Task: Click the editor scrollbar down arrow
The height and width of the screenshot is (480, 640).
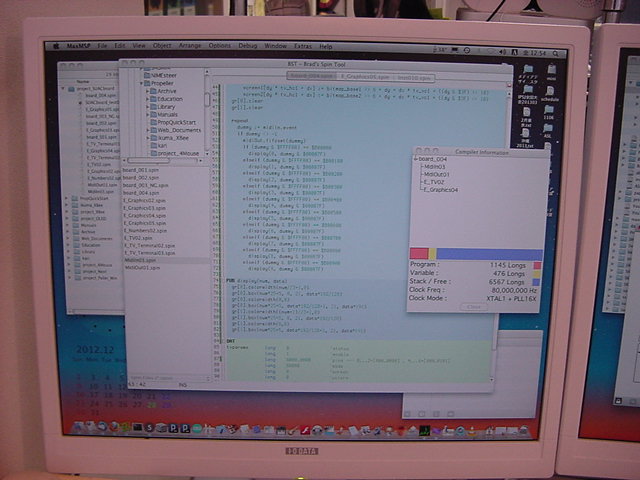Action: (491, 380)
